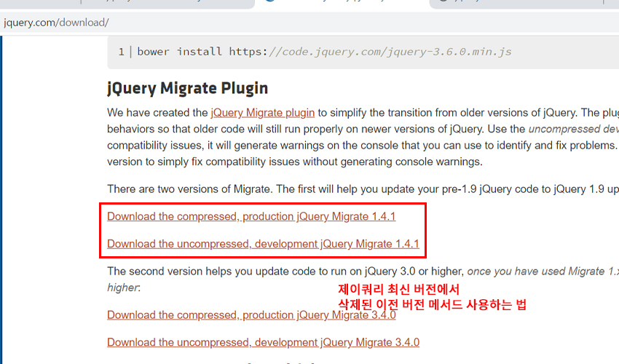Click the jQuery Migrate Plugin heading

click(x=187, y=88)
